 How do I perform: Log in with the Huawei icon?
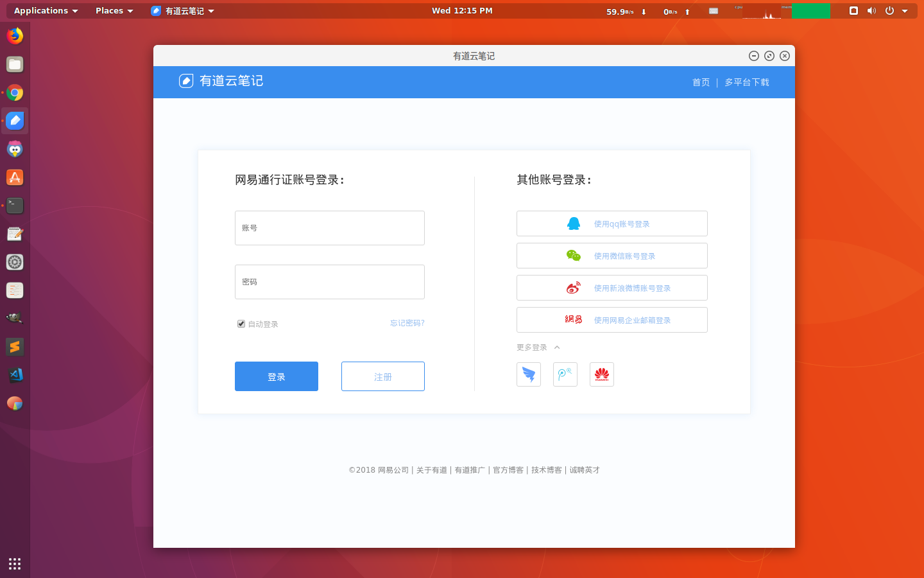602,374
